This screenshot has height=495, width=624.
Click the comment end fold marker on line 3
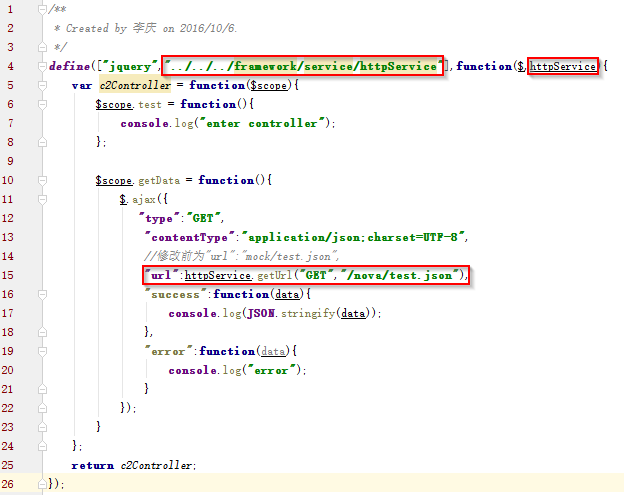42,47
